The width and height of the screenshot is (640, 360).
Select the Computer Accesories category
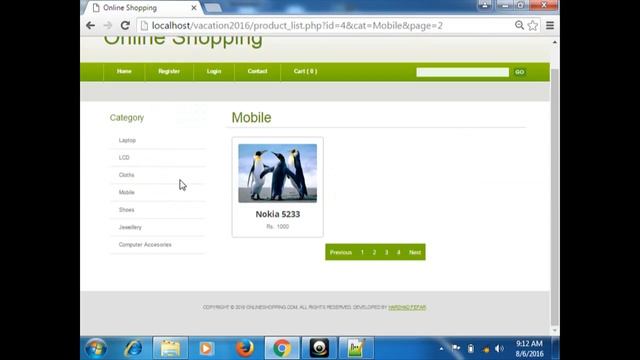(x=145, y=245)
